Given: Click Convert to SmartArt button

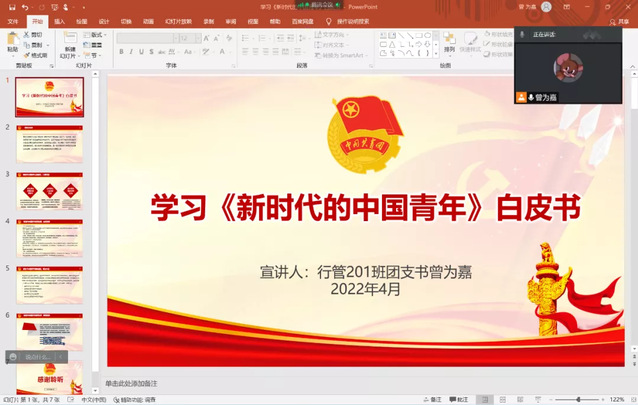Looking at the screenshot, I should tap(341, 55).
